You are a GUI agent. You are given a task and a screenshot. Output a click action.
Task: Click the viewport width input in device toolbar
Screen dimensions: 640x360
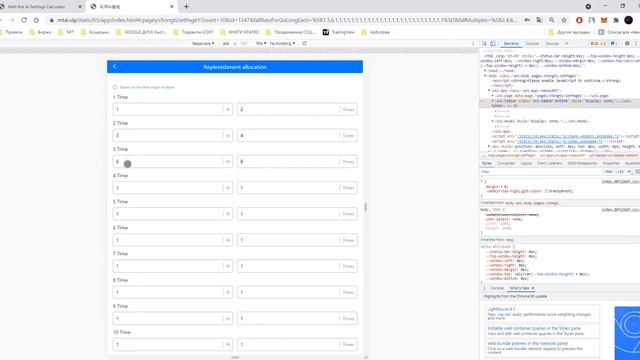coord(226,44)
